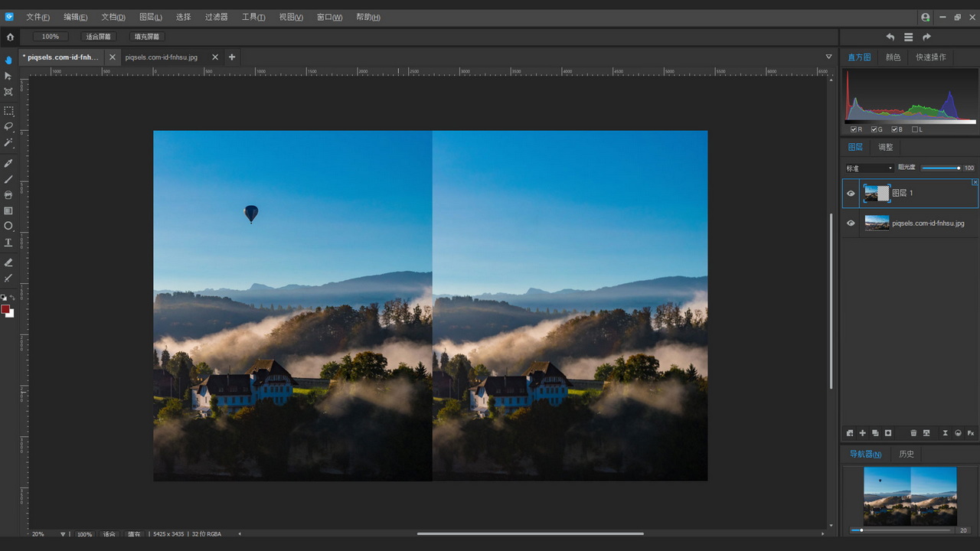Viewport: 980px width, 551px height.
Task: Hide 图层 1 using its eye icon
Action: 851,194
